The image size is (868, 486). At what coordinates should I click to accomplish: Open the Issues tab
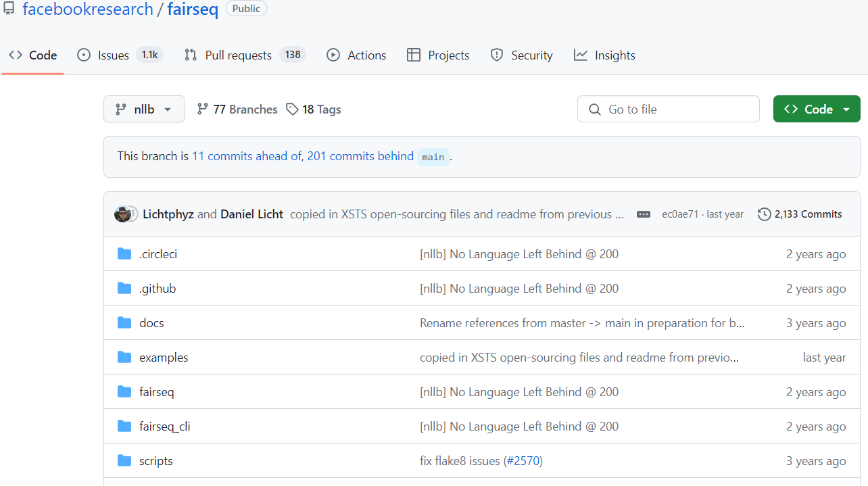tap(113, 55)
